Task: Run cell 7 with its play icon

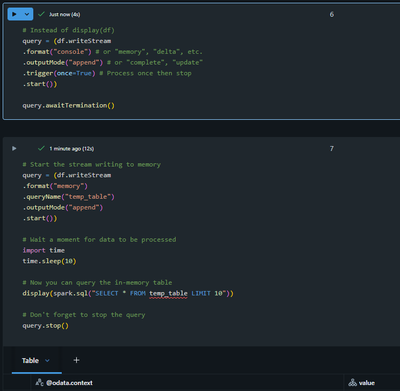Action: (14, 148)
